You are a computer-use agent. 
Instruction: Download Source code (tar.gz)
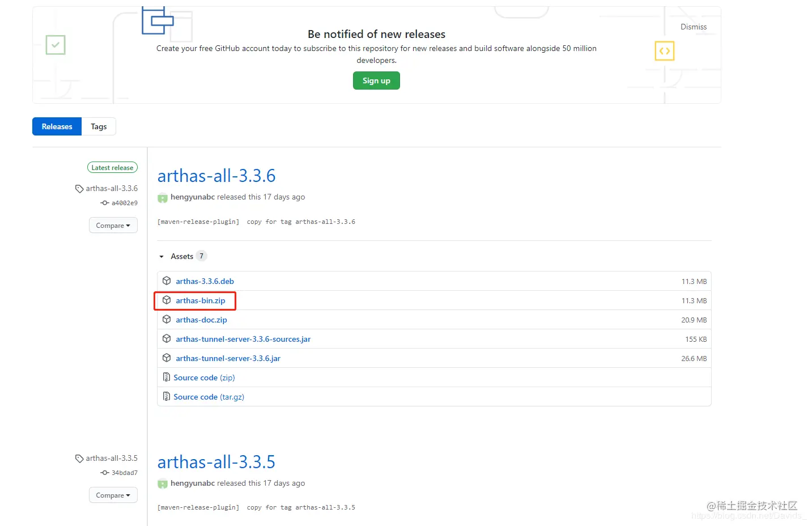tap(209, 397)
